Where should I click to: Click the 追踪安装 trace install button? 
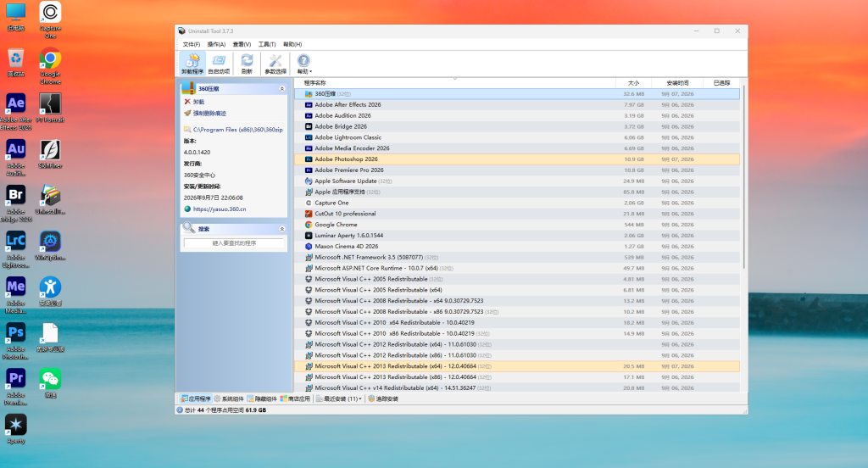pyautogui.click(x=383, y=398)
